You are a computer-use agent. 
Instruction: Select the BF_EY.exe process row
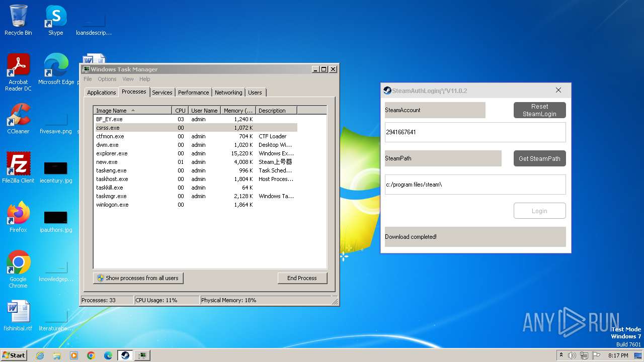pyautogui.click(x=196, y=119)
